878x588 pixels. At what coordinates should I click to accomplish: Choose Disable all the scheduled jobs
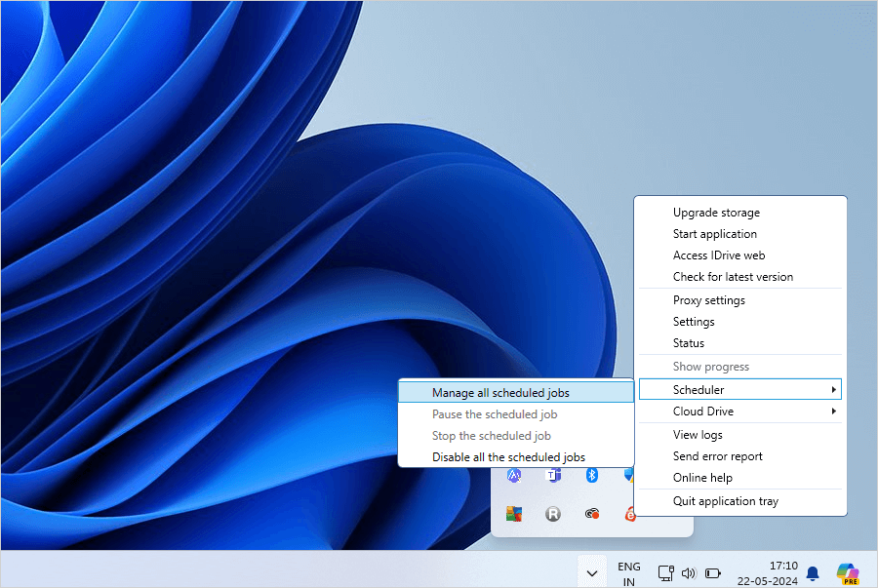pyautogui.click(x=508, y=457)
